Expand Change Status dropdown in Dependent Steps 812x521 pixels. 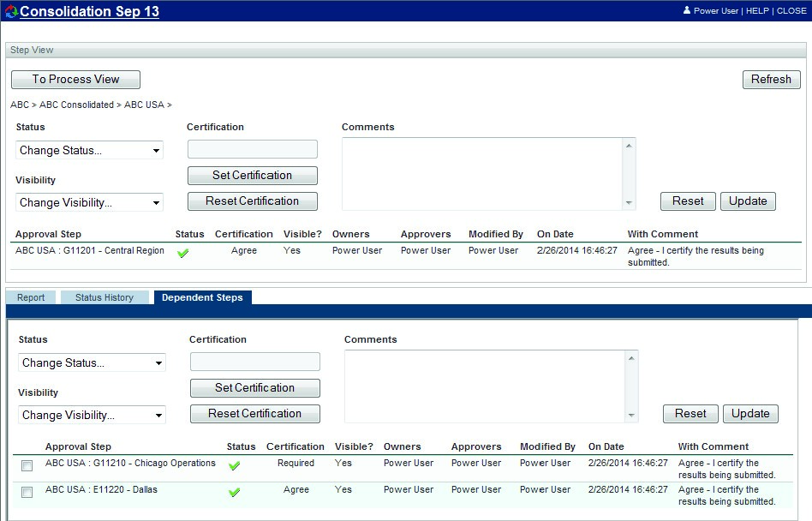(92, 363)
